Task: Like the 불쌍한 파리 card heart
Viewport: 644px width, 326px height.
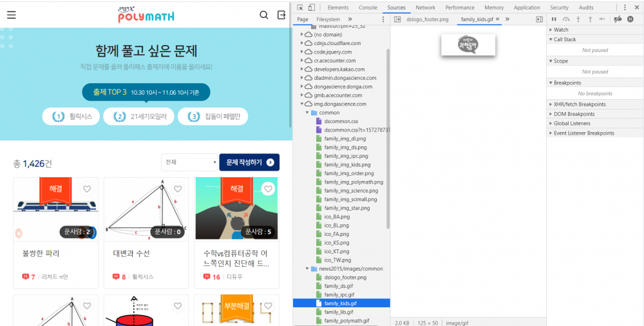Action: pyautogui.click(x=87, y=189)
